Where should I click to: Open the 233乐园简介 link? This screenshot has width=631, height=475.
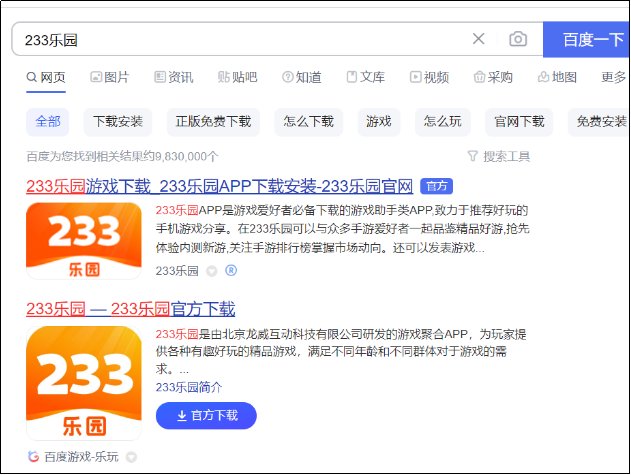click(189, 387)
